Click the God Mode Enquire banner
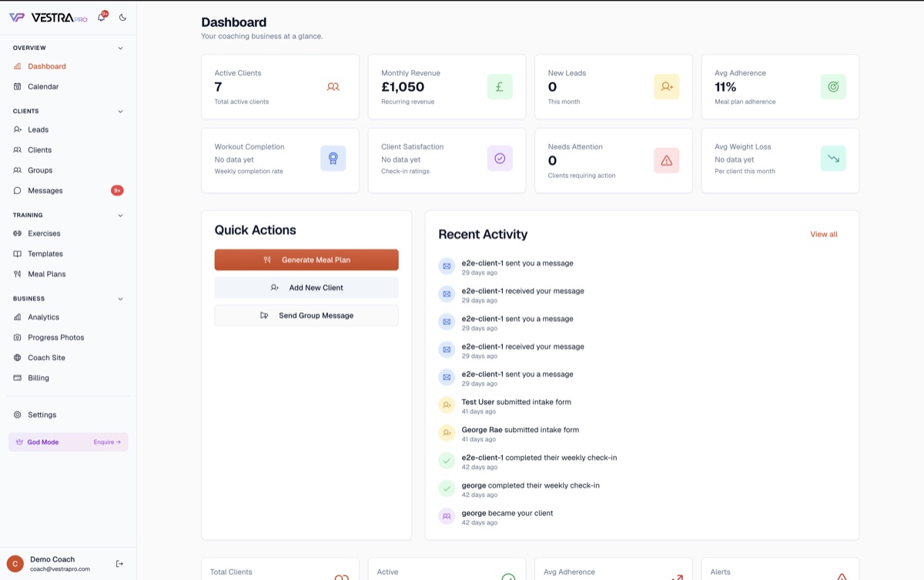 [68, 442]
